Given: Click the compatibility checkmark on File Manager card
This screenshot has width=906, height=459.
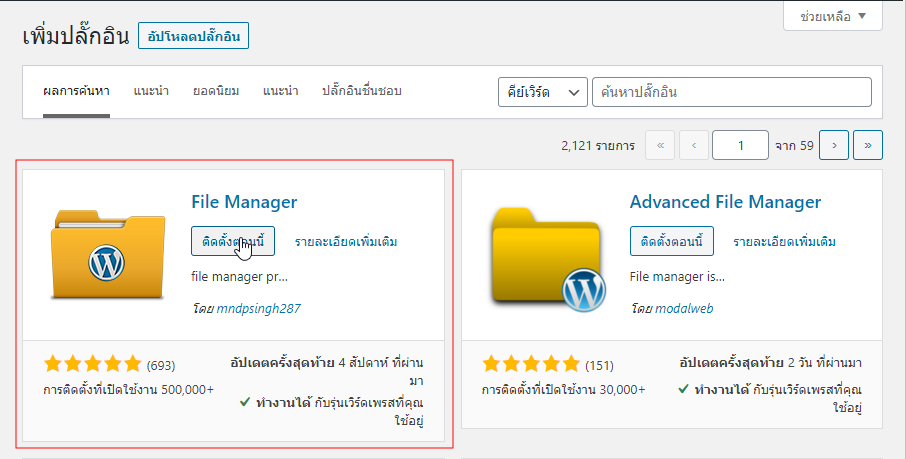Looking at the screenshot, I should click(x=244, y=402).
